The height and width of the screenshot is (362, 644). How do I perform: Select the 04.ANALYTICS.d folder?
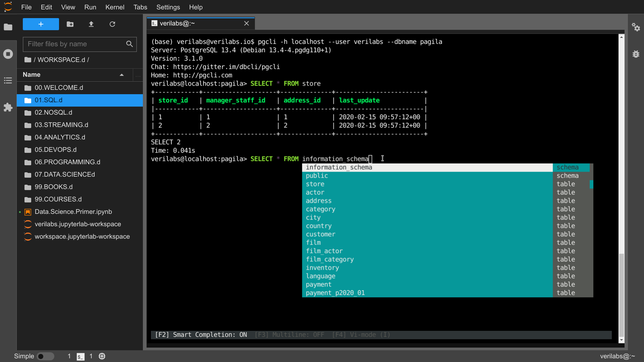point(80,137)
